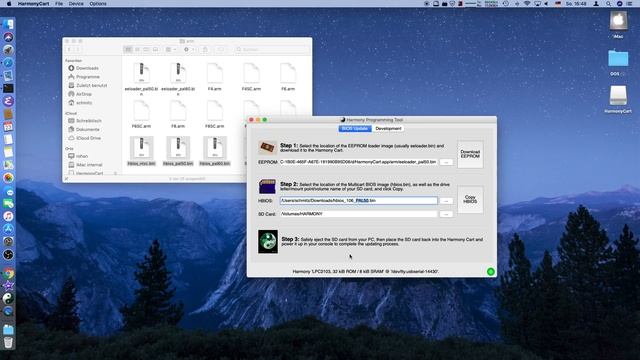
Task: Open Downloads in Finder sidebar
Action: pyautogui.click(x=87, y=68)
